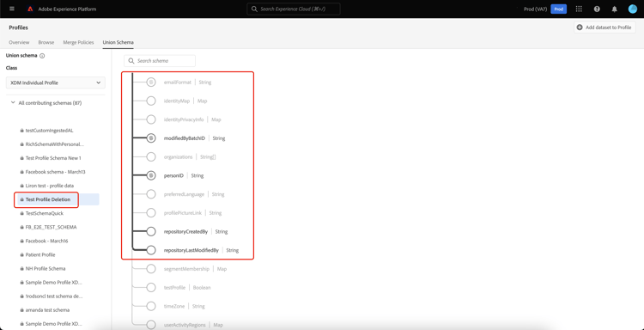Select the TestSchemaQuick schema

pyautogui.click(x=45, y=213)
